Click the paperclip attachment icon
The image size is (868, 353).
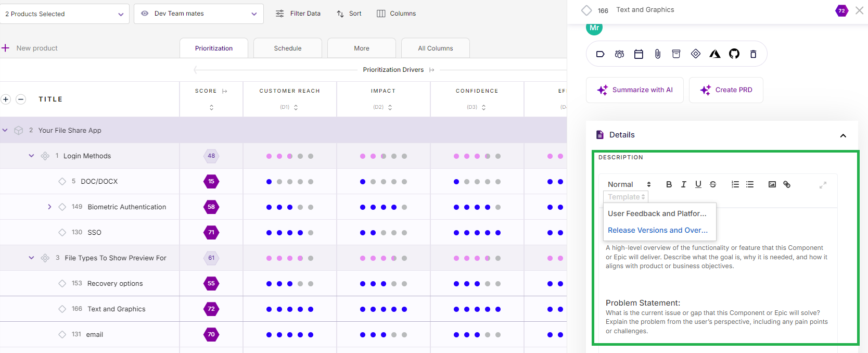coord(658,54)
